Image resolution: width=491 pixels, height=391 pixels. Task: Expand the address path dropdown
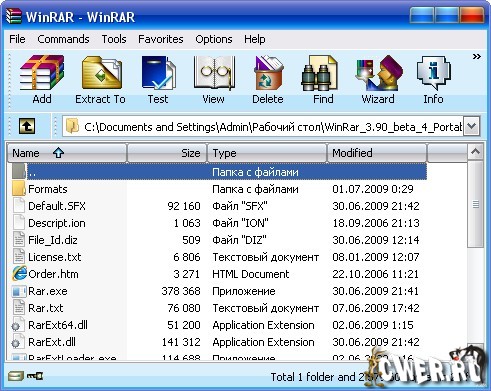(x=471, y=126)
